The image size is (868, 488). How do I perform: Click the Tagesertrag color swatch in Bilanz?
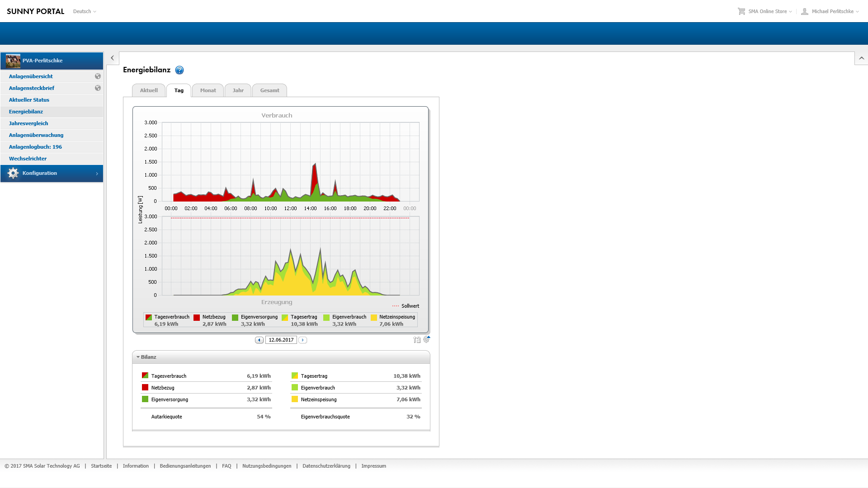(x=295, y=375)
